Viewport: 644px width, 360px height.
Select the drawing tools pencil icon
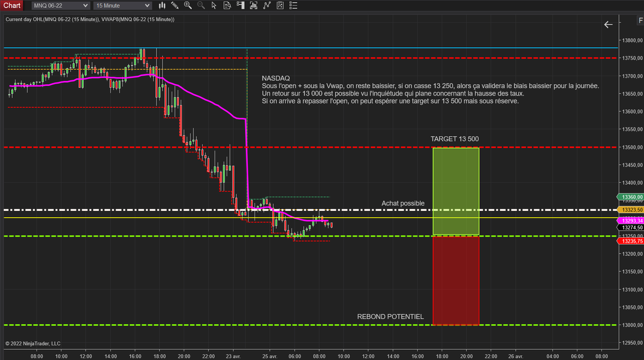pos(174,5)
